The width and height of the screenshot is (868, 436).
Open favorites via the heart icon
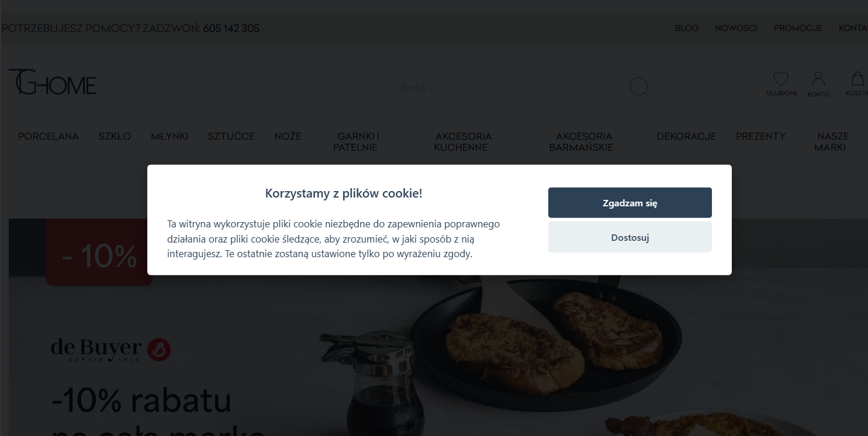[781, 79]
